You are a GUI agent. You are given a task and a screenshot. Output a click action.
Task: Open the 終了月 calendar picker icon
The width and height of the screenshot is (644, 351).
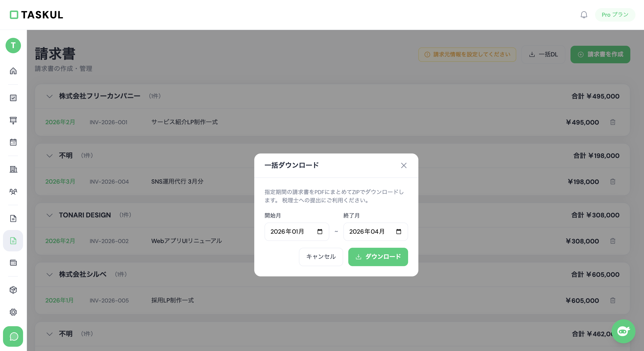tap(399, 232)
